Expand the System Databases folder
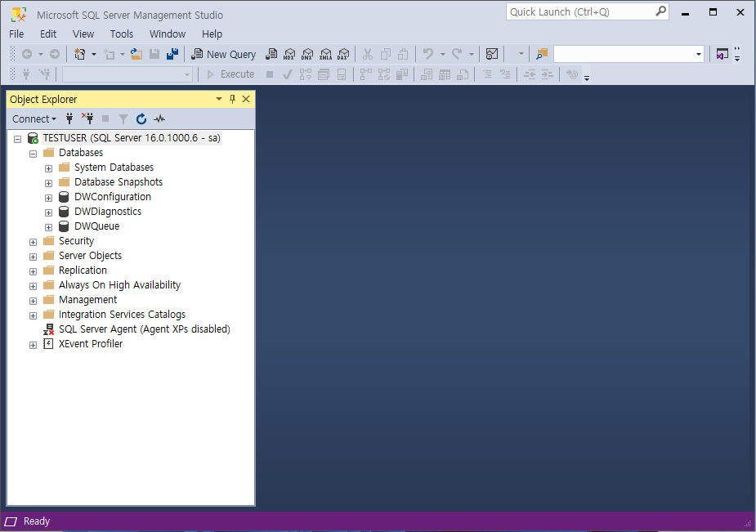The image size is (756, 532). point(49,168)
